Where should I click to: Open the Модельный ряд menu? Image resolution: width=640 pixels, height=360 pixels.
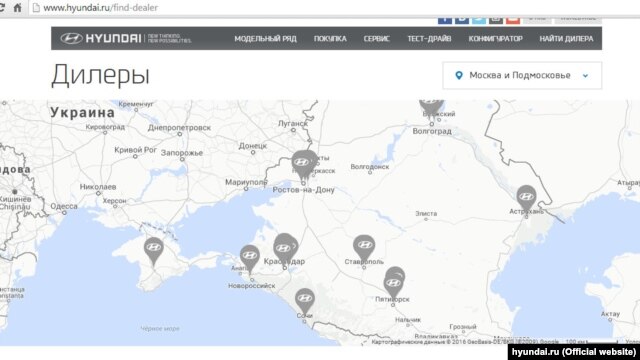click(x=265, y=39)
